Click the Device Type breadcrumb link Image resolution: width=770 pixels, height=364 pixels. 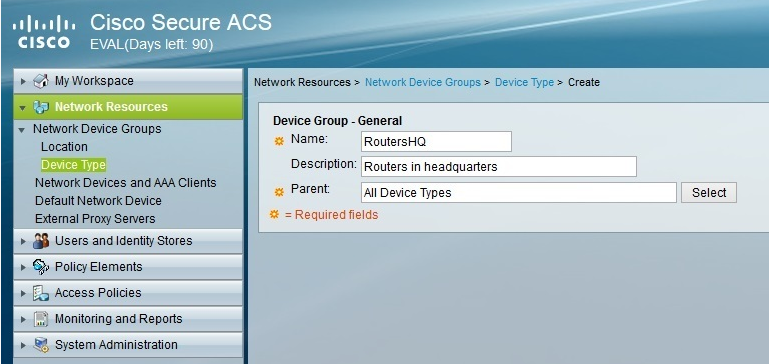524,83
